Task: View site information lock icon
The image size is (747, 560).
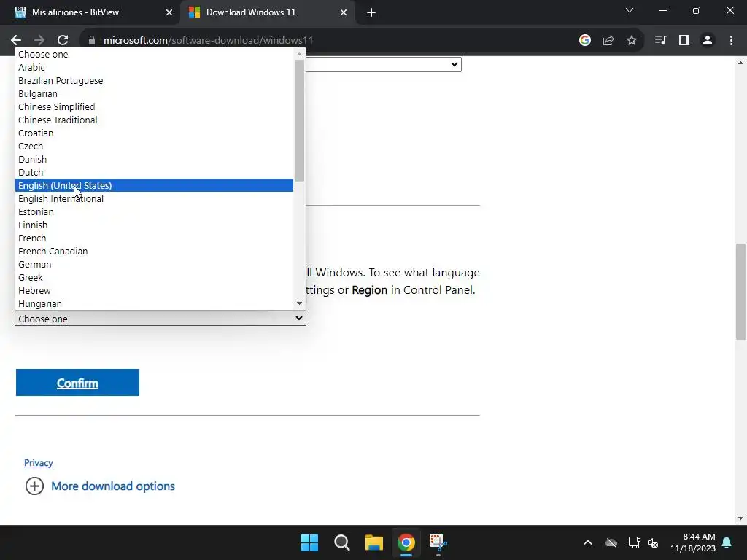Action: [92, 40]
